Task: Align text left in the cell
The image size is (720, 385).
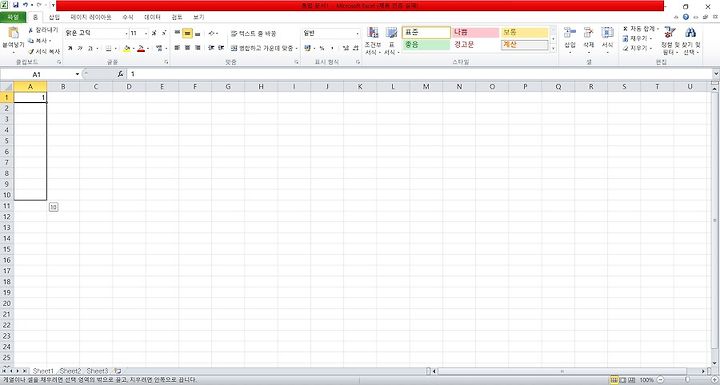Action: point(177,48)
